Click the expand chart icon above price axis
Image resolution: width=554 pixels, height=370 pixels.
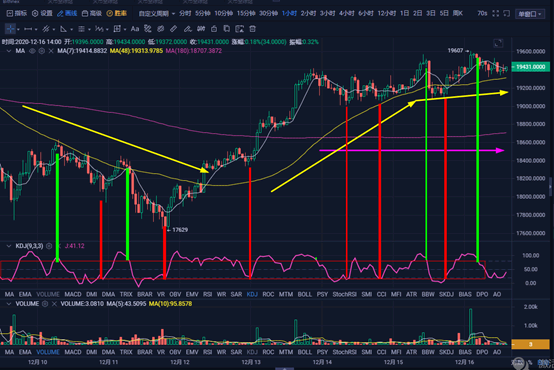(x=498, y=43)
